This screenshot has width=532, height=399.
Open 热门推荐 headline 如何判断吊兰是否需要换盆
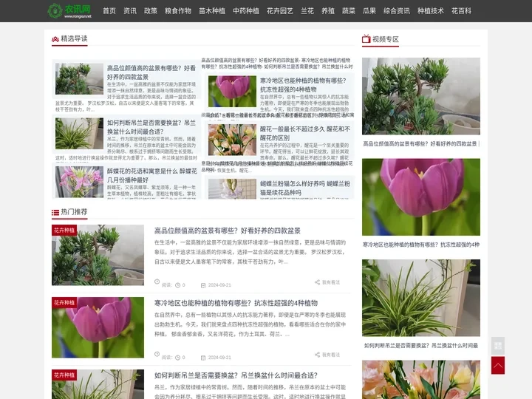coord(236,375)
